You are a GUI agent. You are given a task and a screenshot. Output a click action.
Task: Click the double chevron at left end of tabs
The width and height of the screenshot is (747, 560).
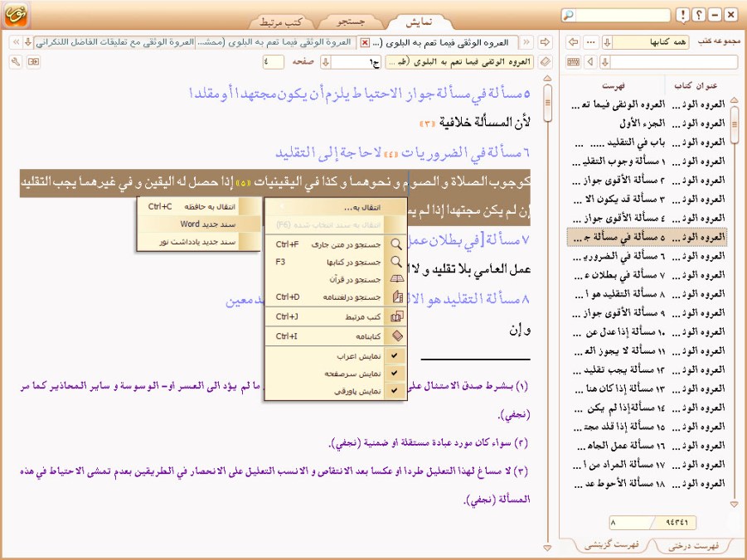pyautogui.click(x=17, y=42)
